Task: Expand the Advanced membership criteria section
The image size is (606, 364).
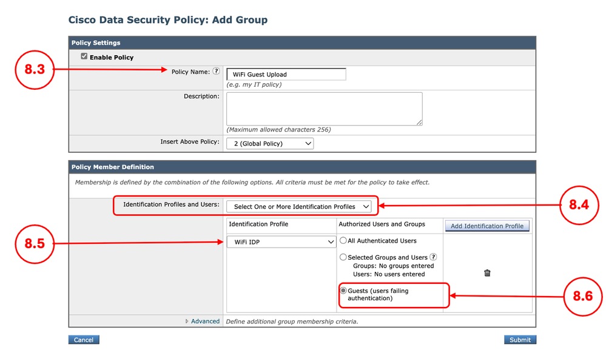Action: click(205, 321)
